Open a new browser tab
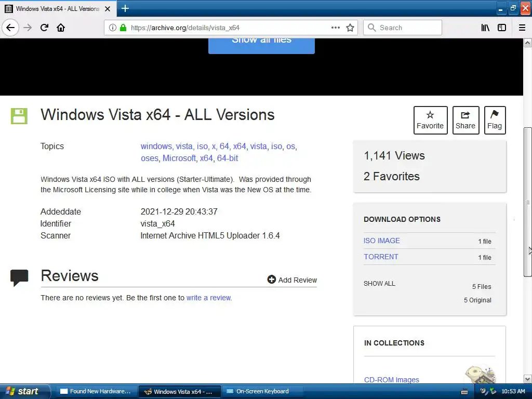The width and height of the screenshot is (532, 399). pyautogui.click(x=125, y=8)
